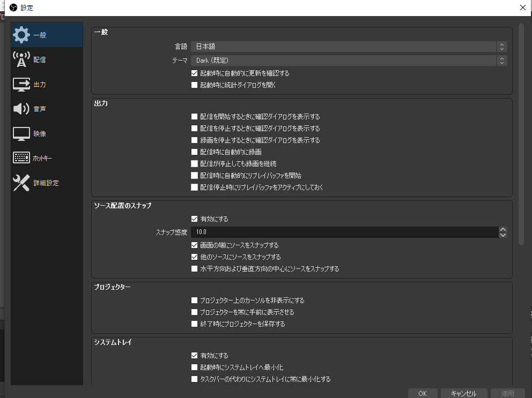Uncheck 有効にする under ソース配置のスナップ
Image resolution: width=532 pixels, height=398 pixels.
(x=195, y=219)
